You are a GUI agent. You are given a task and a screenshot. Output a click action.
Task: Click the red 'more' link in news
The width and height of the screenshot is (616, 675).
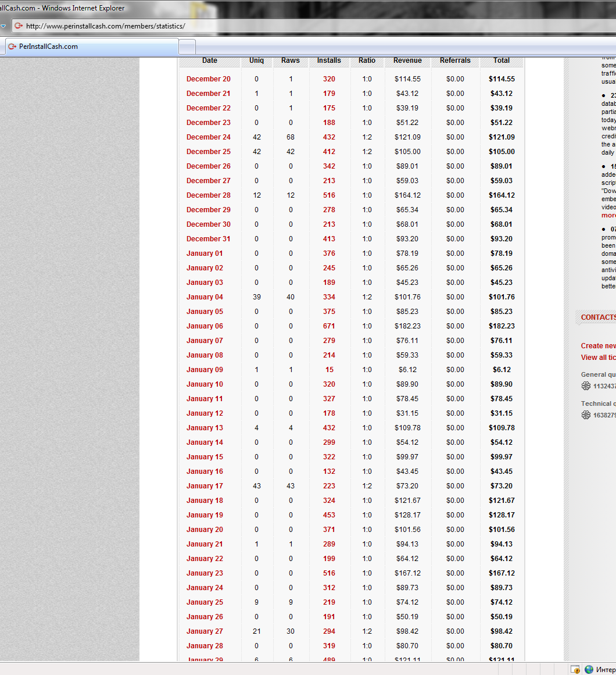pos(608,215)
